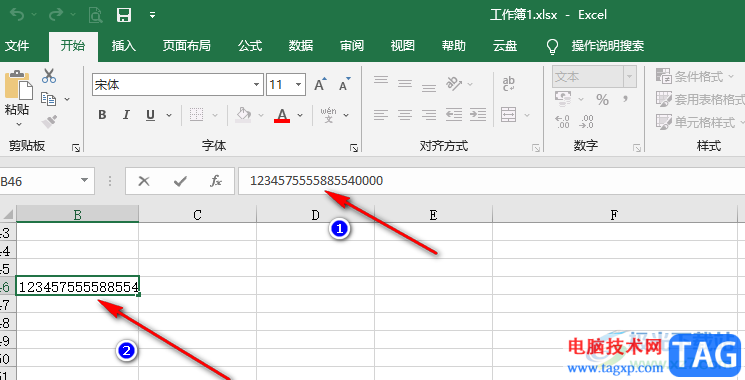Open the underline style dropdown arrow
Image resolution: width=745 pixels, height=380 pixels.
click(169, 115)
